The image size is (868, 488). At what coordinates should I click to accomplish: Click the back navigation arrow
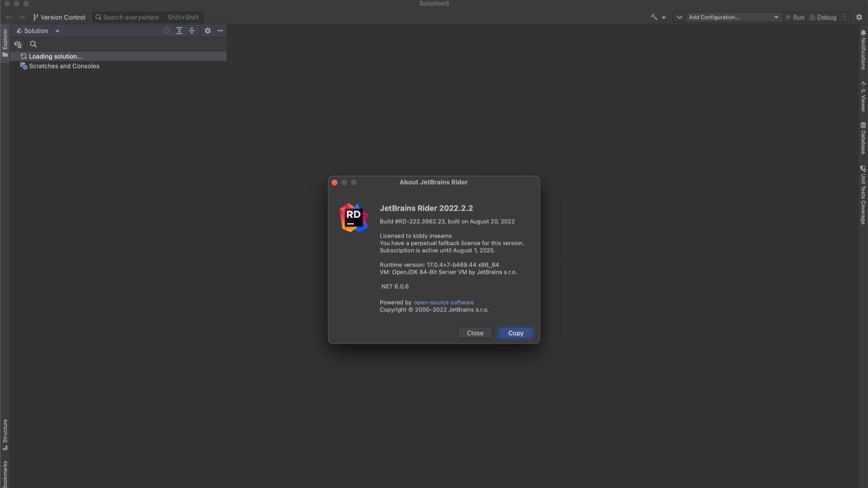click(9, 17)
